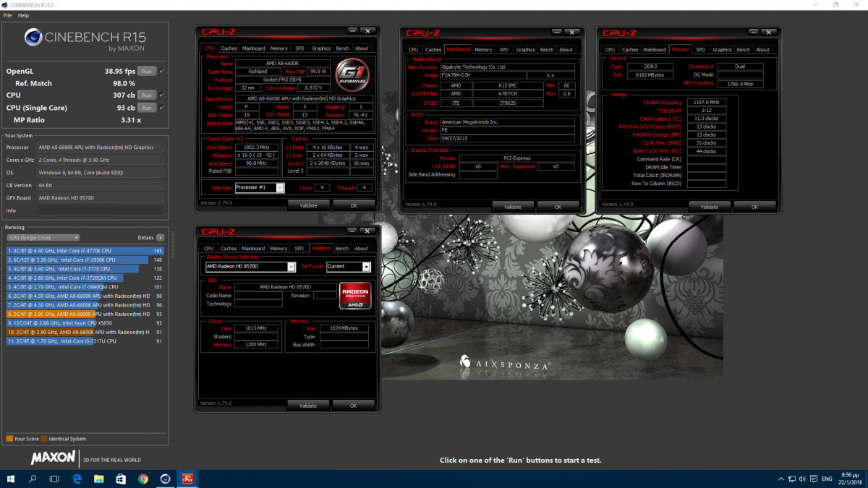Toggle the OpenGL test checkmark
Viewport: 868px width, 488px height.
pyautogui.click(x=161, y=71)
